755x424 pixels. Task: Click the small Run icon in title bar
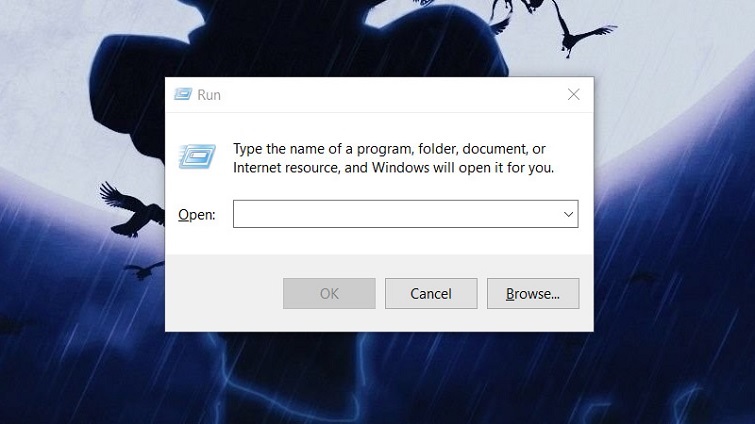183,95
